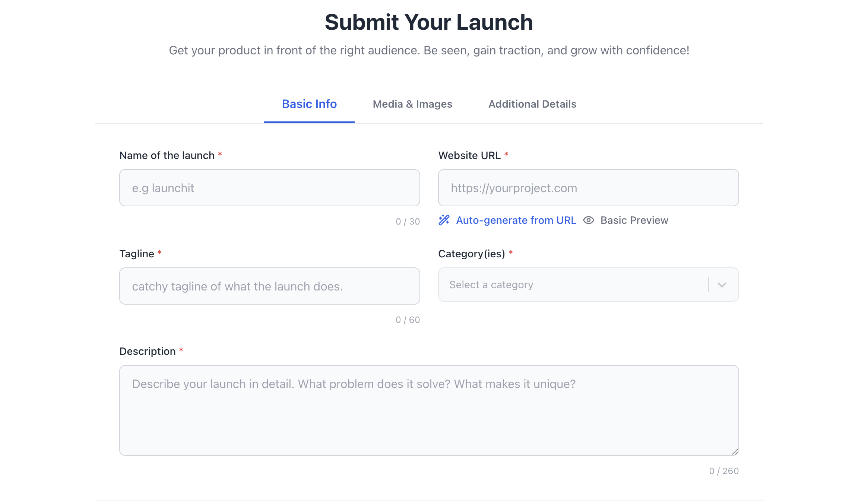Viewport: 868px width, 502px height.
Task: Go to the Additional Details tab
Action: point(532,104)
